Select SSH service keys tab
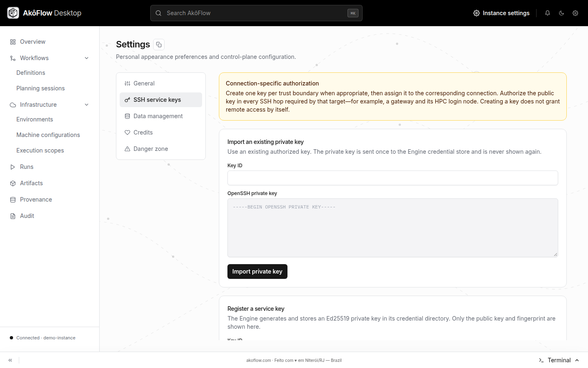Viewport: 588px width, 368px height. [161, 100]
